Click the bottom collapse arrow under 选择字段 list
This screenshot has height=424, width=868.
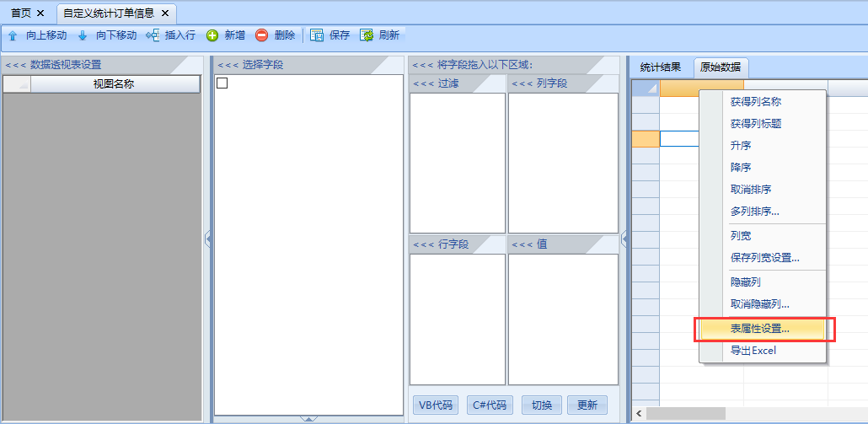point(308,419)
